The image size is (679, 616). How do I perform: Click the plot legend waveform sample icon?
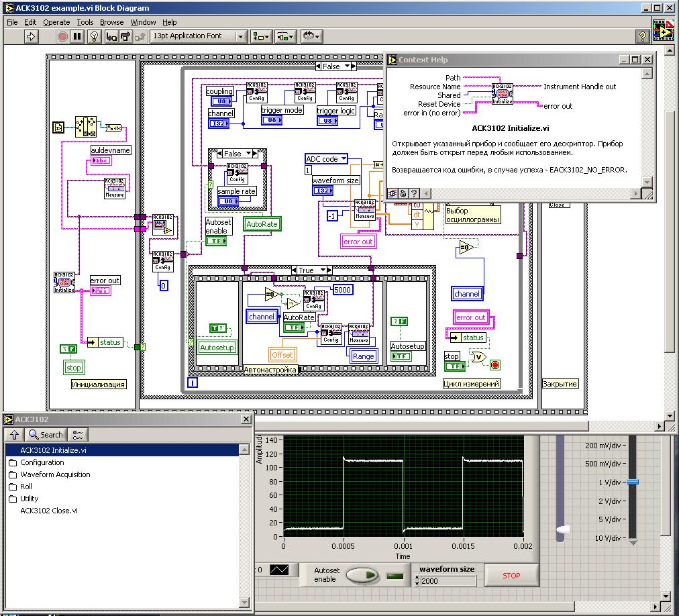pos(279,570)
